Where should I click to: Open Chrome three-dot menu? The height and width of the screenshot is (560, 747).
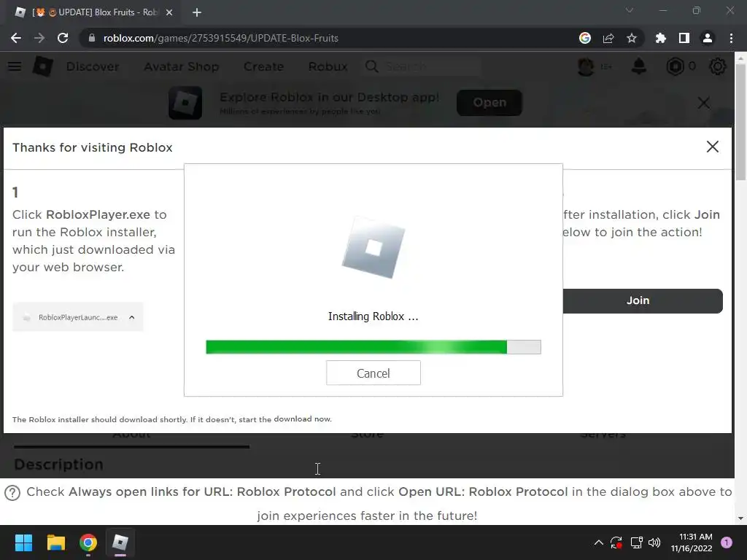pyautogui.click(x=731, y=38)
